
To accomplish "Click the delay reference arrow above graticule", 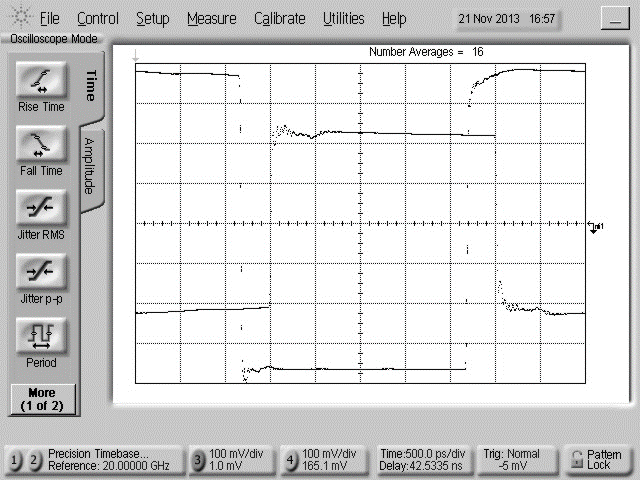I will click(x=136, y=56).
